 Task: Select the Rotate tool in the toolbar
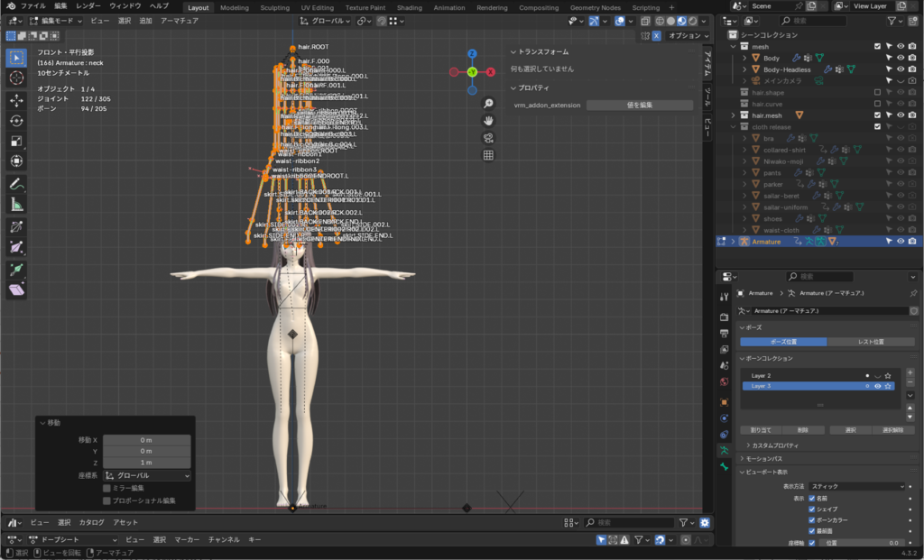16,120
